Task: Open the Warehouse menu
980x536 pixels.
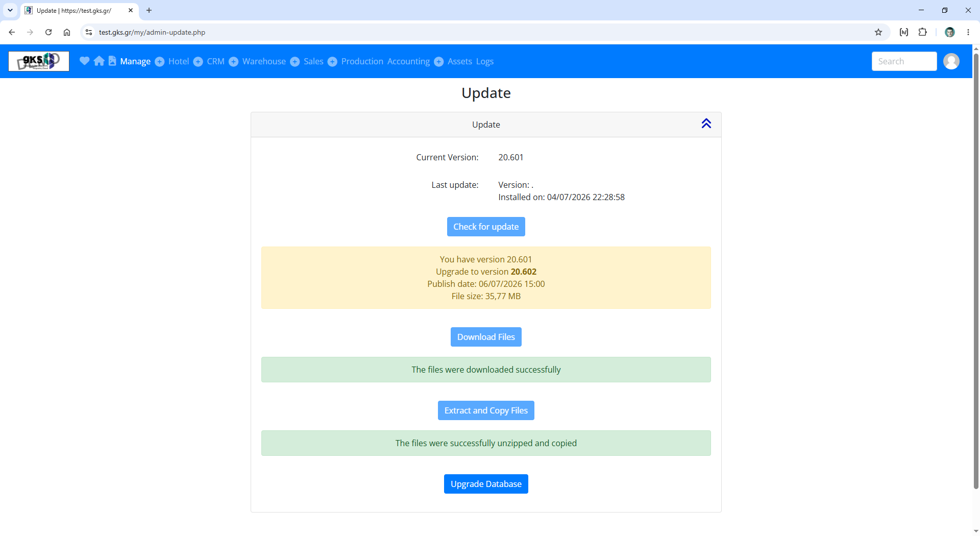Action: coord(264,61)
